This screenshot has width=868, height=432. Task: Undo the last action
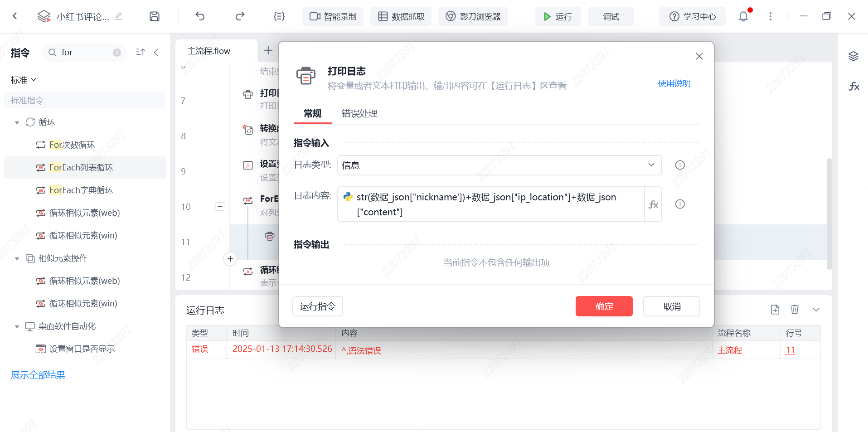(200, 16)
